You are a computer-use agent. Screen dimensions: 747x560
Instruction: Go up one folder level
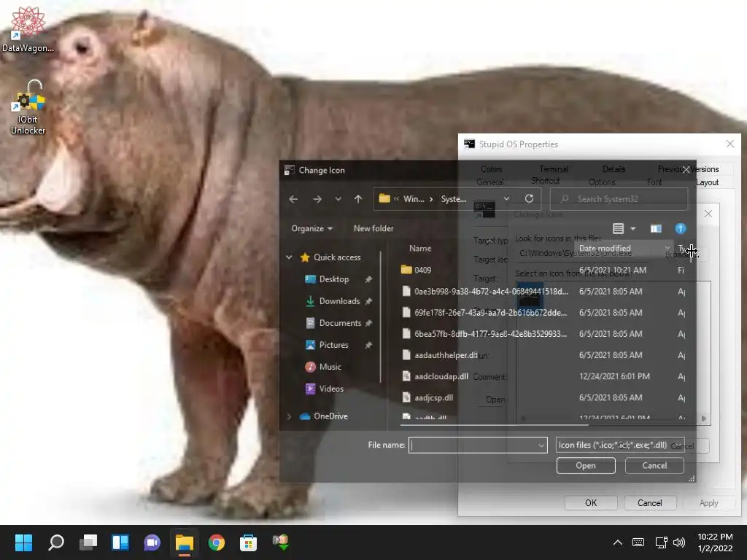click(358, 199)
